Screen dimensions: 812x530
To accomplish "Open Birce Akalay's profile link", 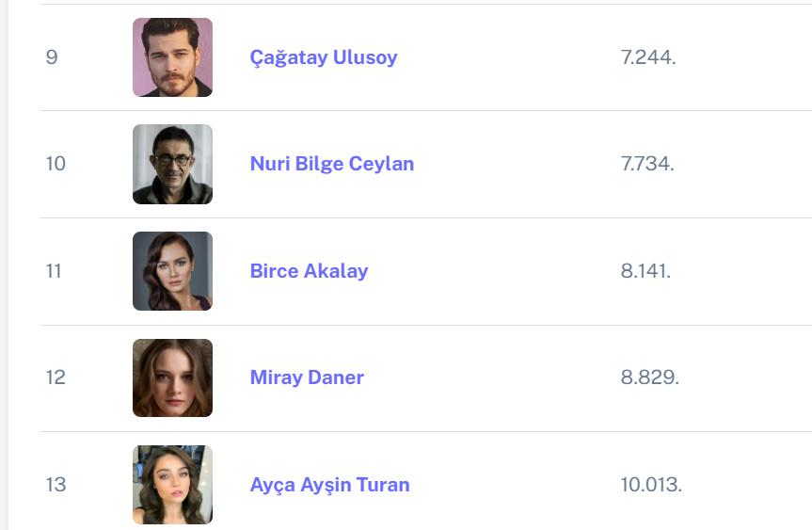I will (x=309, y=271).
